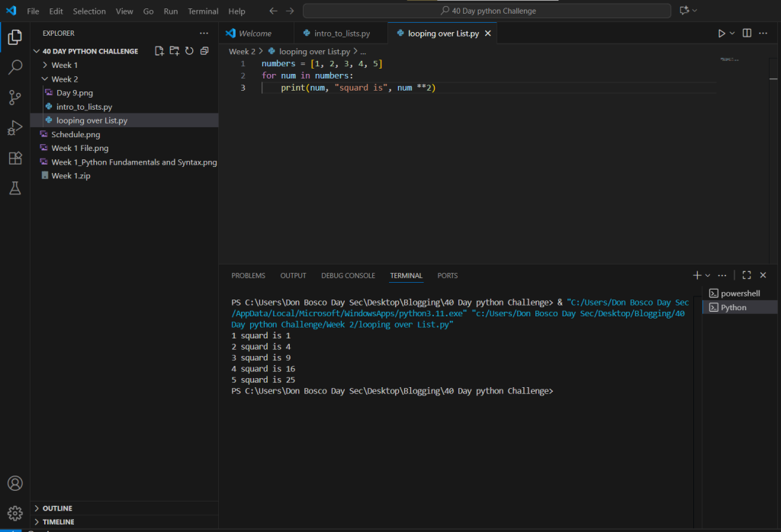Maximize the terminal panel size
781x532 pixels.
pyautogui.click(x=747, y=275)
